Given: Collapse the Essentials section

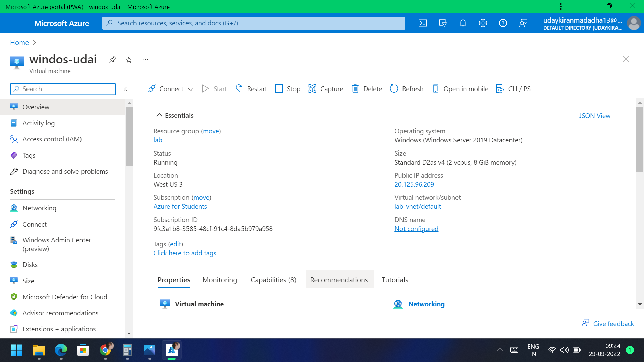Looking at the screenshot, I should 159,115.
